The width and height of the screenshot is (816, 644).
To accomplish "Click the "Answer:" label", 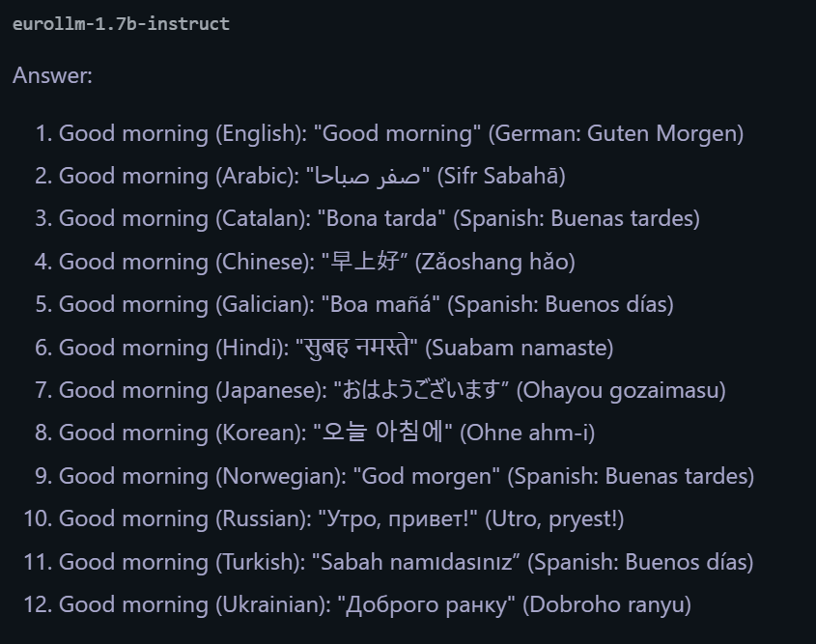I will 52,75.
